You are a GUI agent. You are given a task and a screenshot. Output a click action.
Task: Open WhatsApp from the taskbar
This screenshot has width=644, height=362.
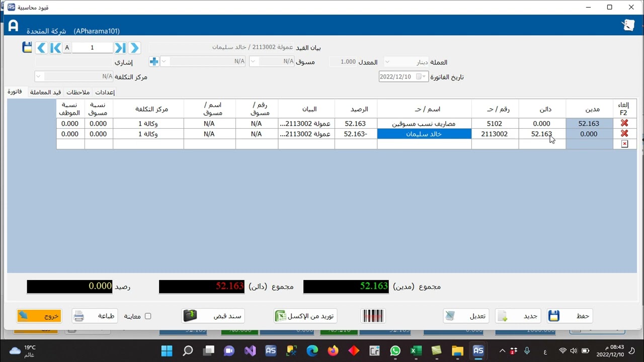tap(395, 350)
